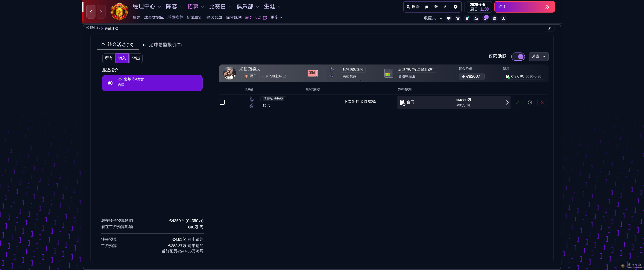
Task: Open the 过滤 dropdown
Action: click(538, 57)
